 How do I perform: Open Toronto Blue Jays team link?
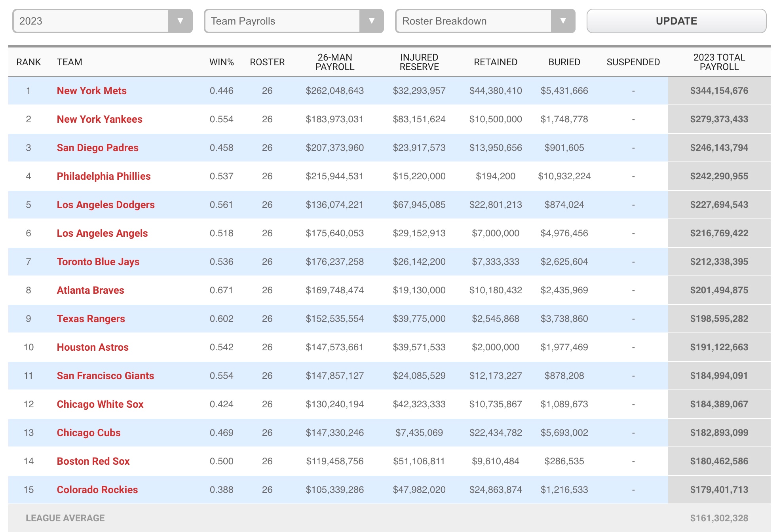98,262
